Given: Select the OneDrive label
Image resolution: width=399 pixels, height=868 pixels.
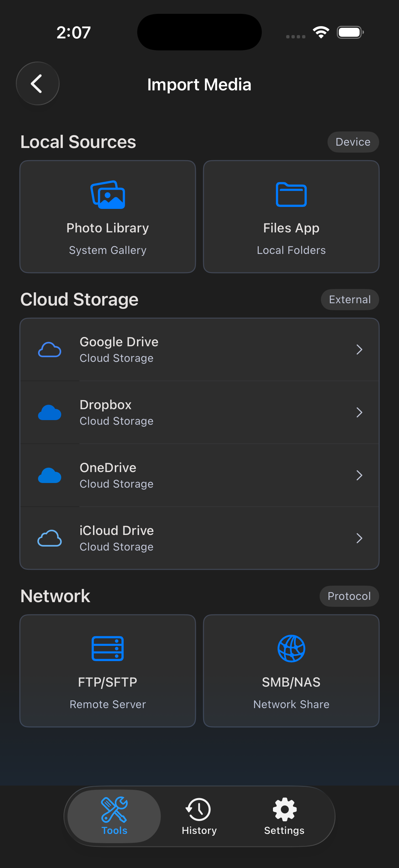Looking at the screenshot, I should pos(108,468).
